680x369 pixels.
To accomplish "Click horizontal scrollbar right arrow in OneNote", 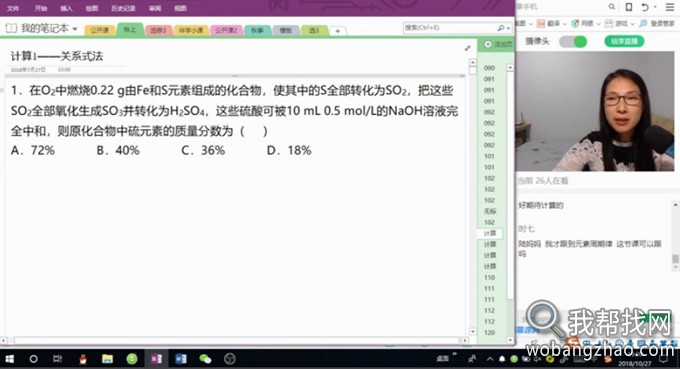I will tap(464, 341).
